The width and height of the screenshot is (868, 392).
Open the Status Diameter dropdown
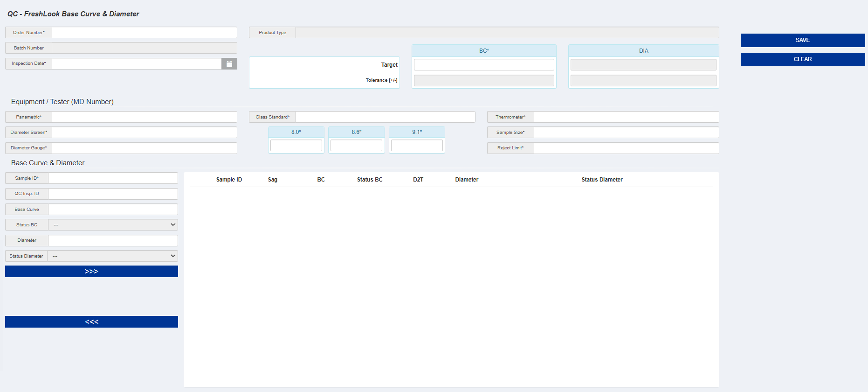113,256
